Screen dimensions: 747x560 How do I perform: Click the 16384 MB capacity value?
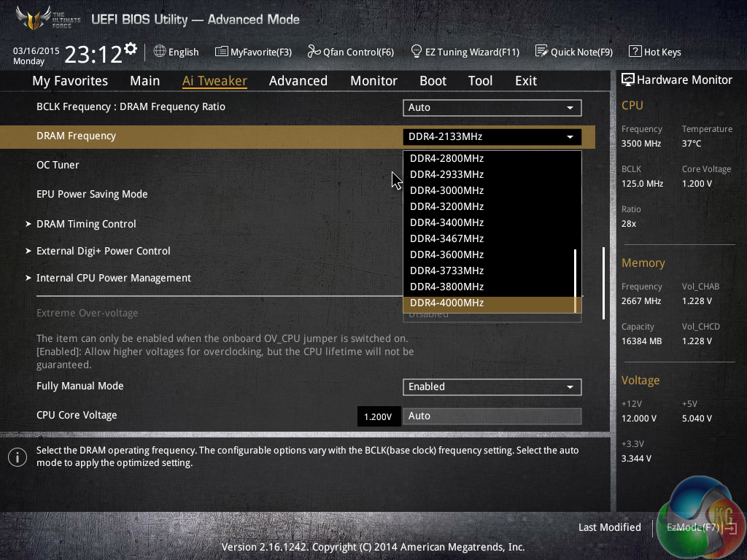(x=642, y=341)
